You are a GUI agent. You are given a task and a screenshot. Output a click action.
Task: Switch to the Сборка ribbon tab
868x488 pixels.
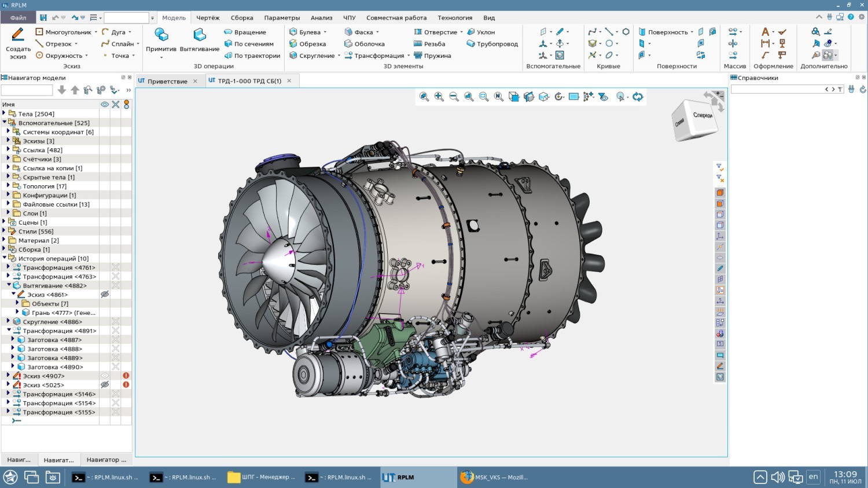click(242, 18)
